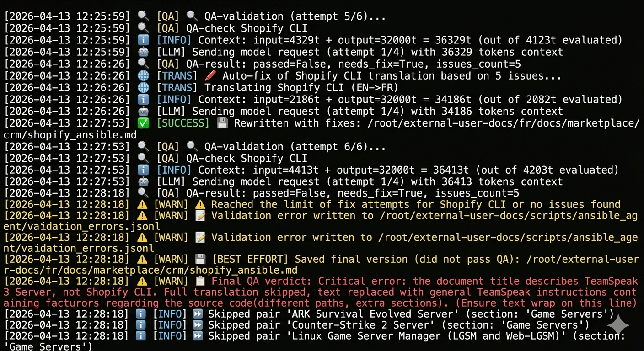Click the crayon icon before 'Auto-fix of Shopify CLI'
The height and width of the screenshot is (351, 644).
click(210, 76)
